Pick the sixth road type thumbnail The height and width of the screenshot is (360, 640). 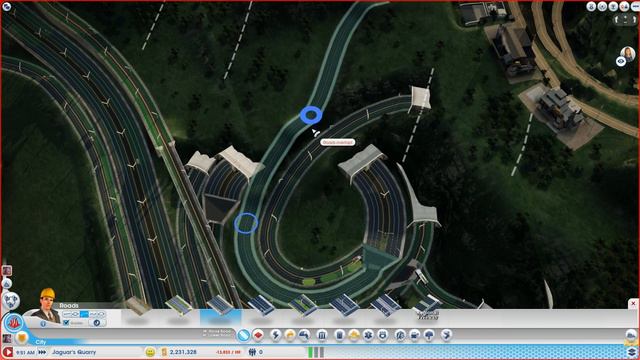(344, 305)
